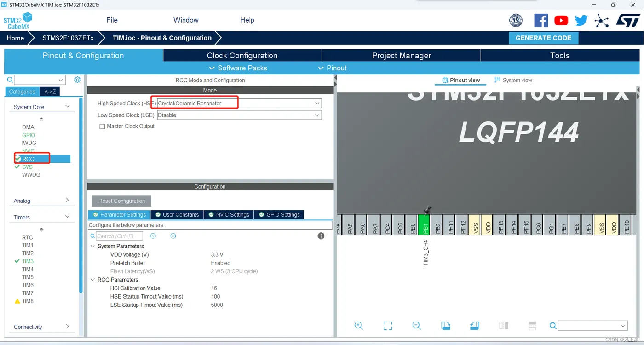Click the category search magnifier icon
This screenshot has width=644, height=345.
point(10,80)
